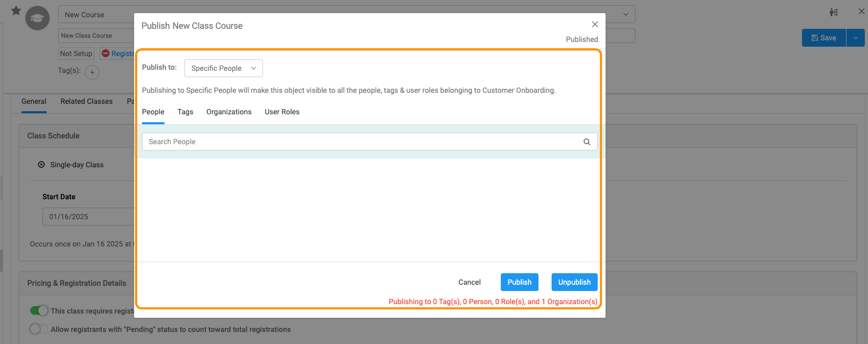The image size is (868, 344).
Task: Go to the Related Classes tab
Action: pos(86,101)
